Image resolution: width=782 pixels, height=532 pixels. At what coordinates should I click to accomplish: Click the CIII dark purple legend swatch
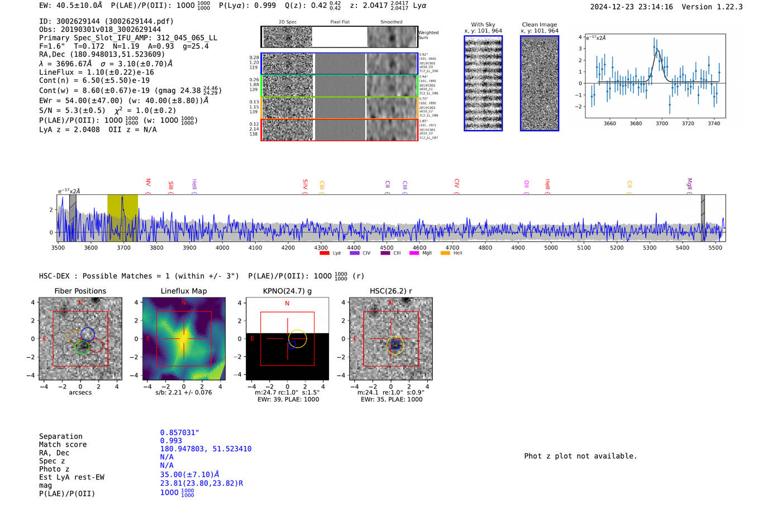[385, 253]
